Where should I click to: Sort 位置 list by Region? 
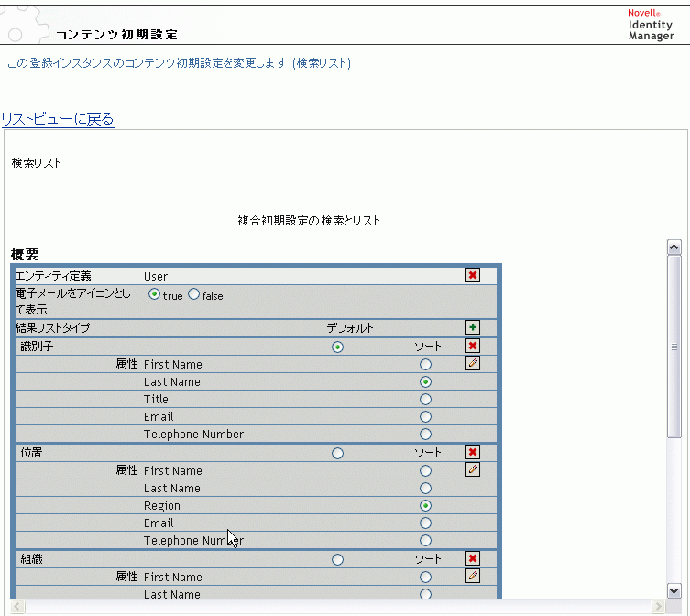(x=425, y=505)
